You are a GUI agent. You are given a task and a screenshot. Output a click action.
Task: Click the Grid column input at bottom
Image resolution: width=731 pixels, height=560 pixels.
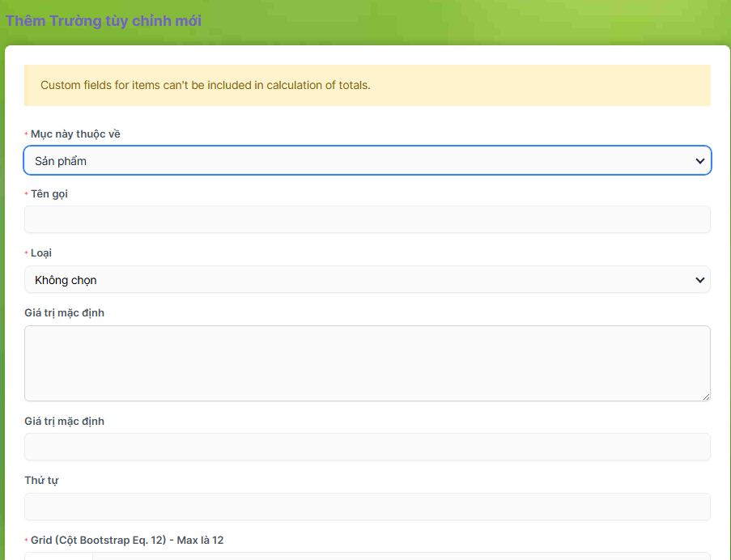[x=401, y=556]
